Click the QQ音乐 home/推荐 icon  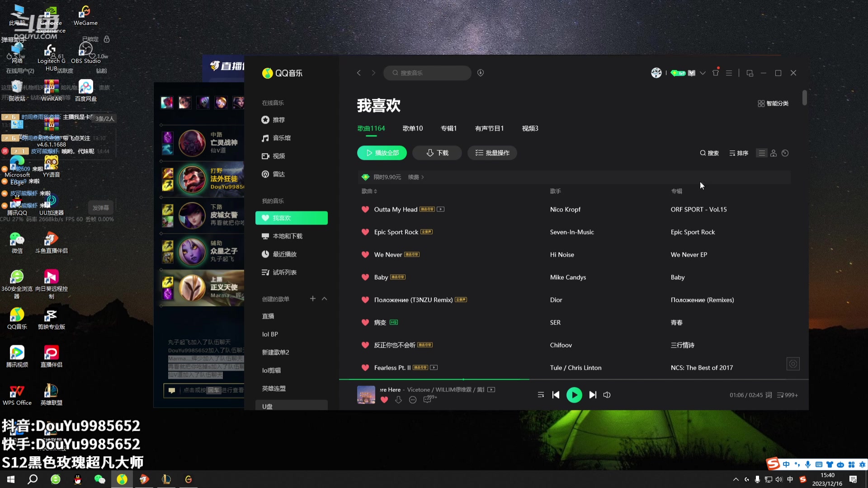(x=266, y=119)
